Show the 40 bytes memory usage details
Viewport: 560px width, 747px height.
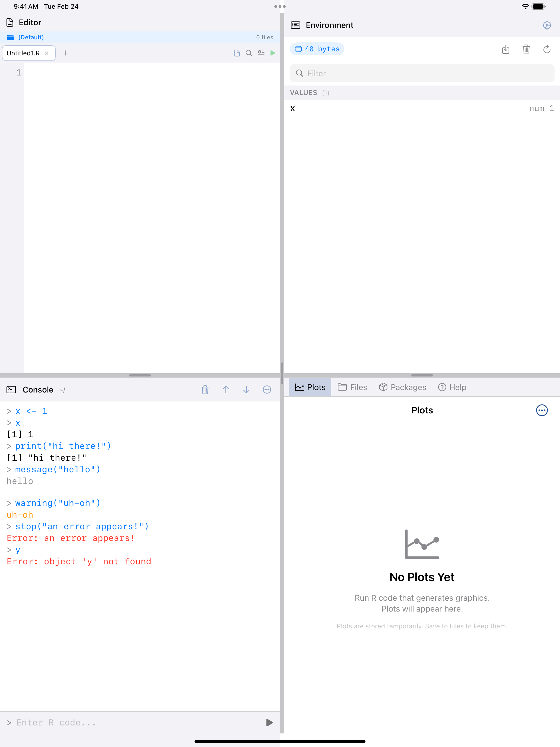(x=317, y=49)
